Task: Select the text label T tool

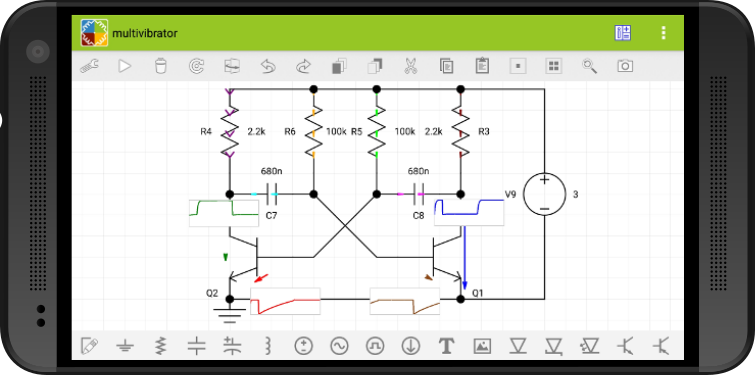Action: pos(446,345)
